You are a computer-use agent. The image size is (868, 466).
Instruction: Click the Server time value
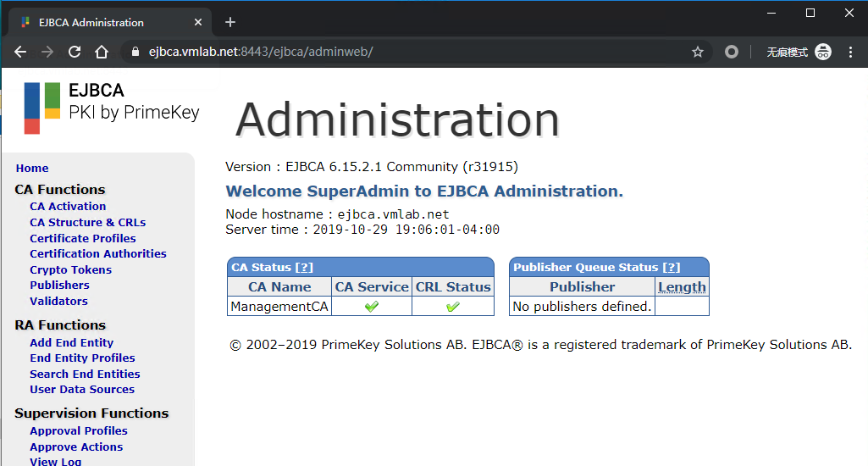pos(406,230)
